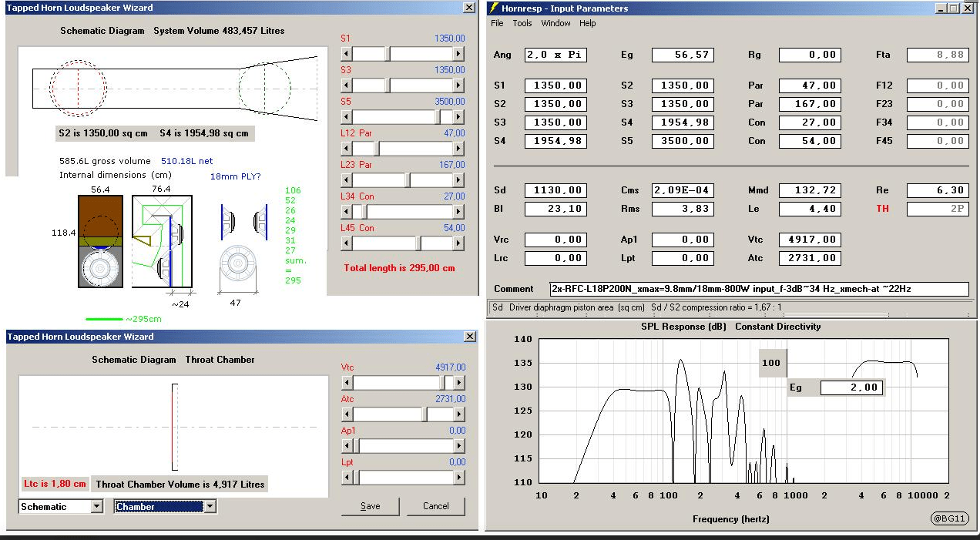Click left arrow of Atc slider
Image resolution: width=980 pixels, height=540 pixels.
click(x=347, y=414)
